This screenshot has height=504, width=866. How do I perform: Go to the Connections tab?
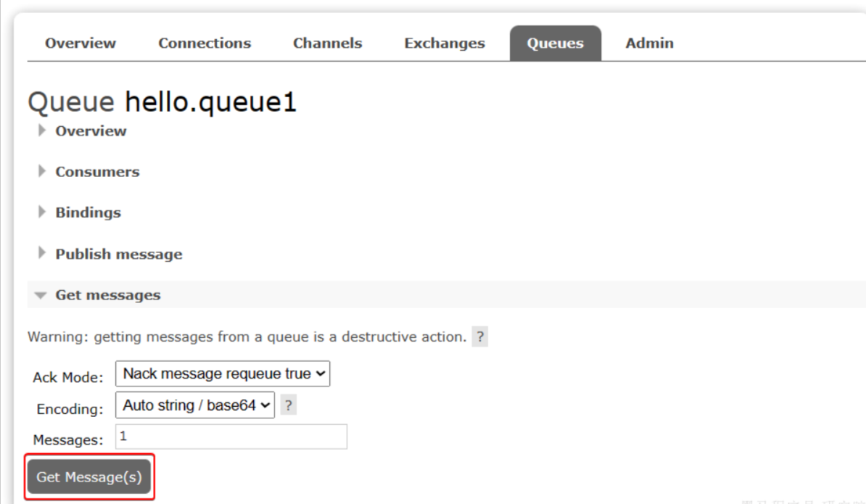205,44
